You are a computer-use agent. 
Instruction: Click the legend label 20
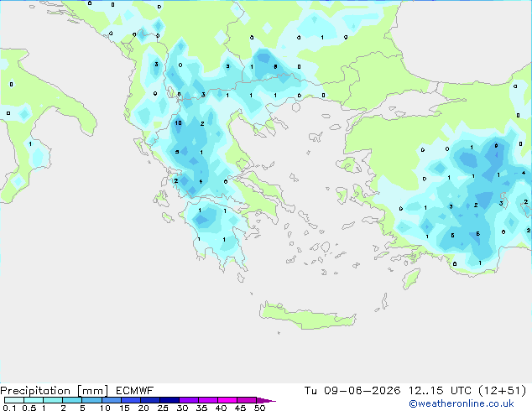(x=143, y=408)
